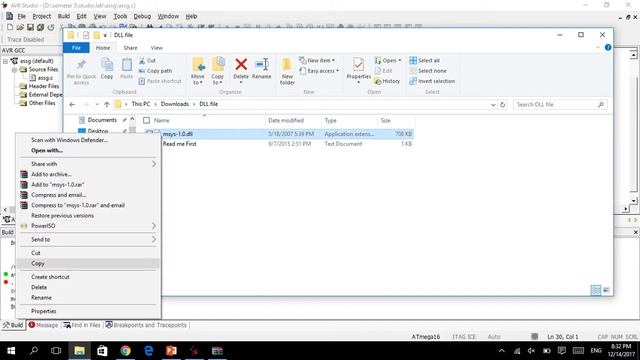Show hidden system tray icons

point(502,351)
